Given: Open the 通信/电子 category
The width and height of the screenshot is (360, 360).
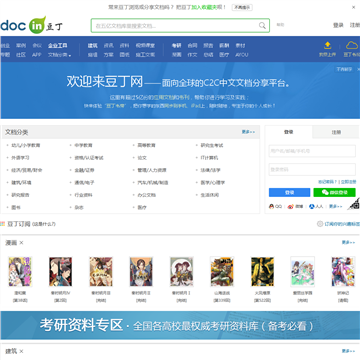Looking at the screenshot, I should pos(84,183).
